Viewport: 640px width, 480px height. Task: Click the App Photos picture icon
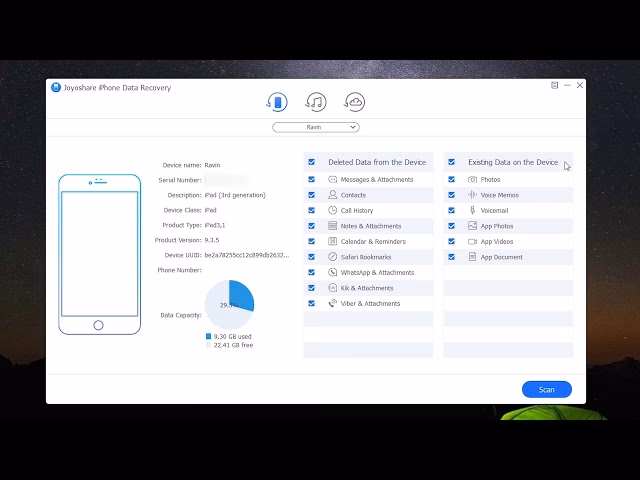click(472, 226)
